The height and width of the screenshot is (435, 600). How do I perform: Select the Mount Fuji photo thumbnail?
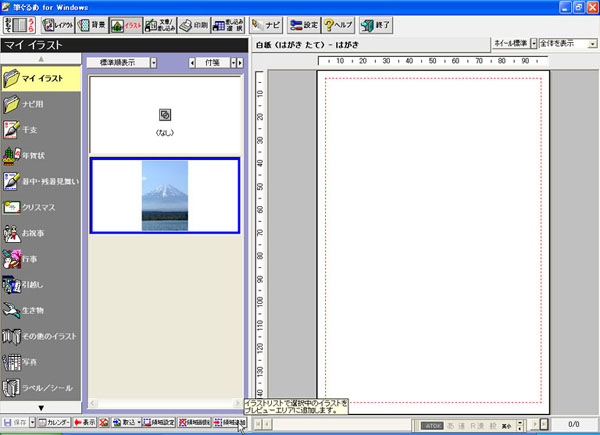point(164,195)
